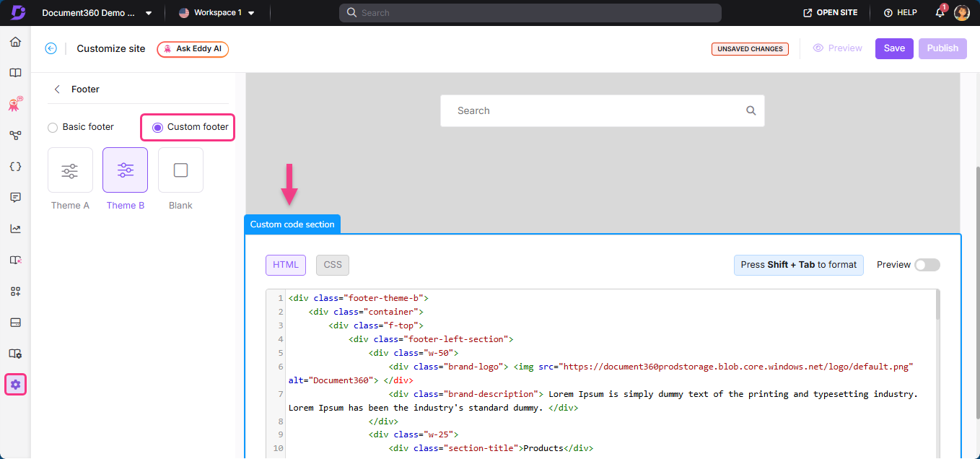Click into the HTML code editor area

pos(611,374)
